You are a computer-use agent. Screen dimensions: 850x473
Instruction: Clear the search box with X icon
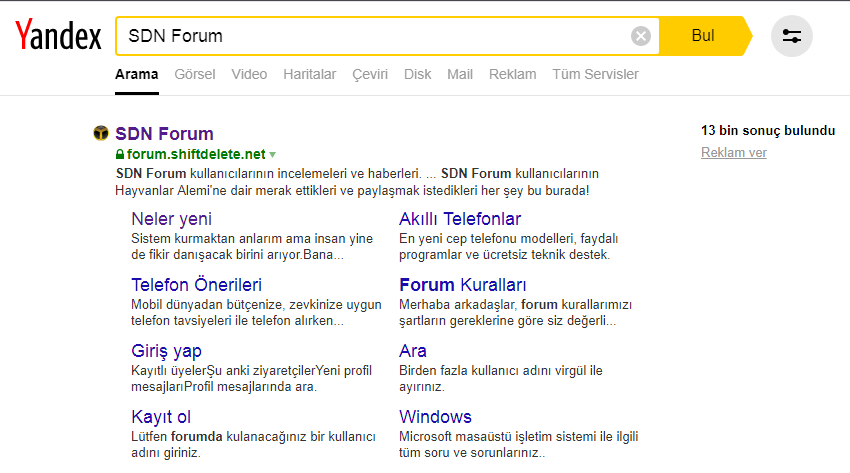click(641, 36)
